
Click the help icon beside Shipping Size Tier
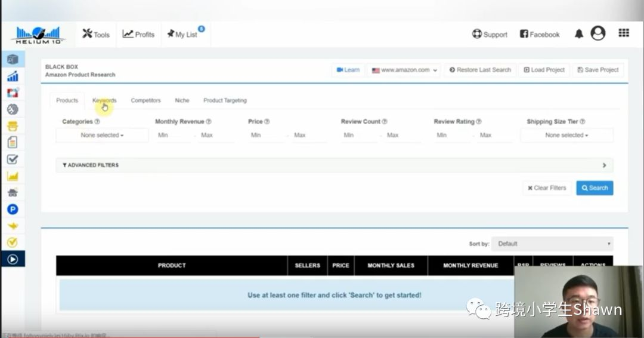point(583,122)
